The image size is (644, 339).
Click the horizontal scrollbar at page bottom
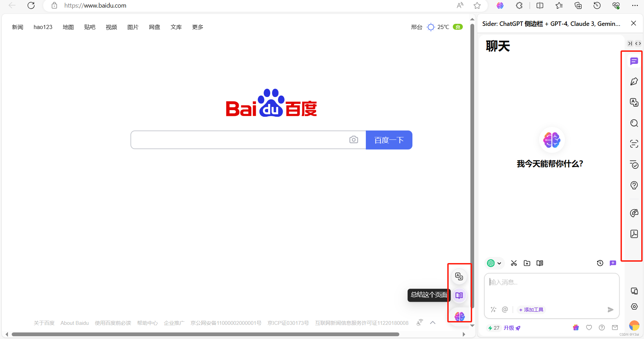[x=205, y=334]
